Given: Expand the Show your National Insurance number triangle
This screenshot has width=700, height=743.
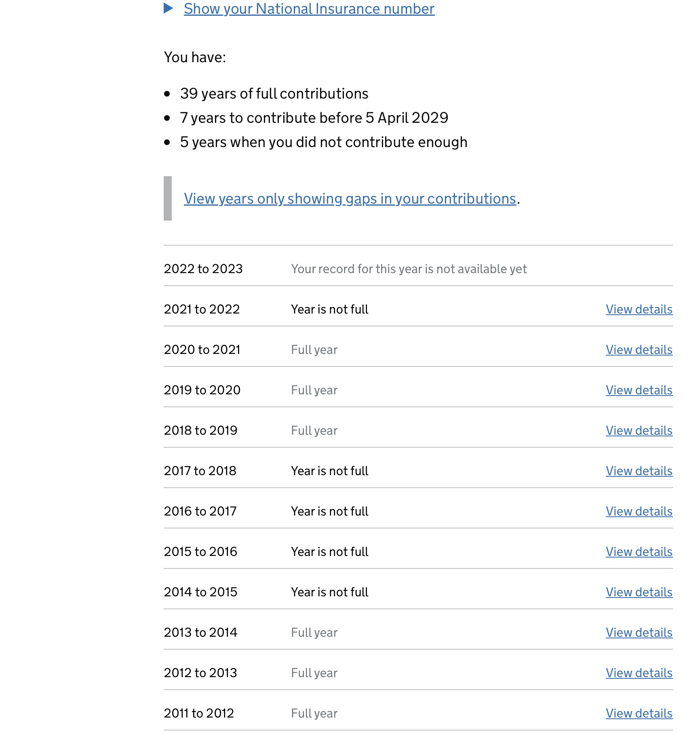Looking at the screenshot, I should pos(168,8).
